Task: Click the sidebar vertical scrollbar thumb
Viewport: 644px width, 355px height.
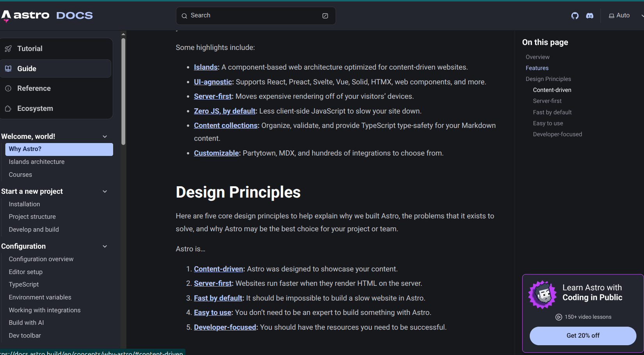Action: (123, 91)
